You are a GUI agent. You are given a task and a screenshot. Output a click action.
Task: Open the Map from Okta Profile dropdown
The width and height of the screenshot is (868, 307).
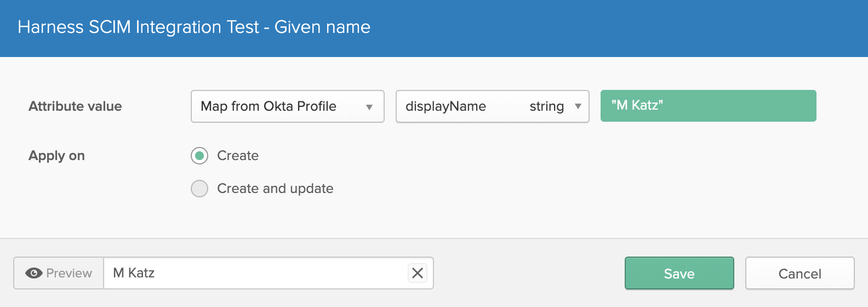pyautogui.click(x=288, y=106)
